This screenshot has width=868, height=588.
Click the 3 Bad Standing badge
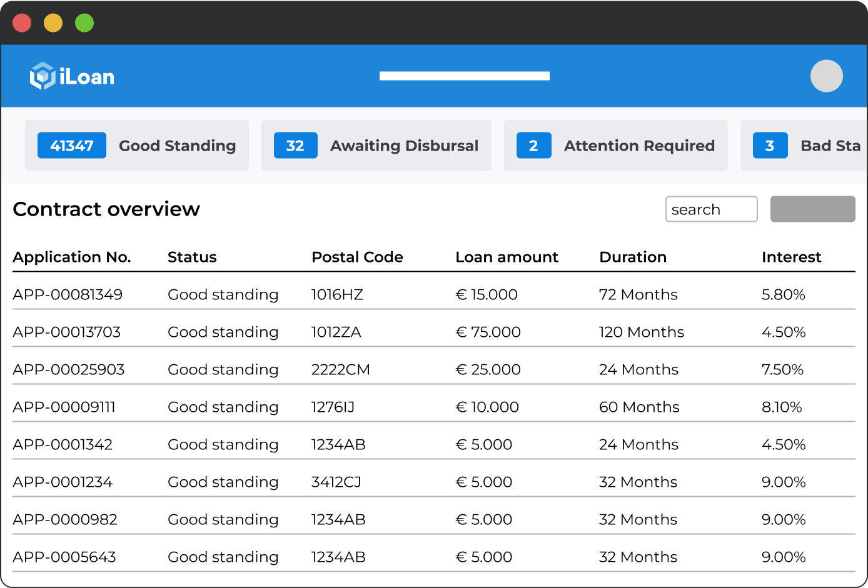770,145
